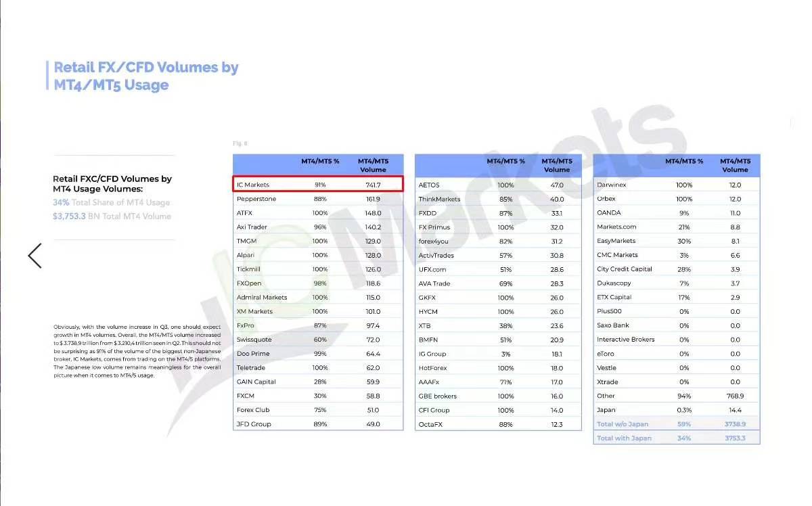812x506 pixels.
Task: Click the "Alpari" row name
Action: (x=246, y=256)
